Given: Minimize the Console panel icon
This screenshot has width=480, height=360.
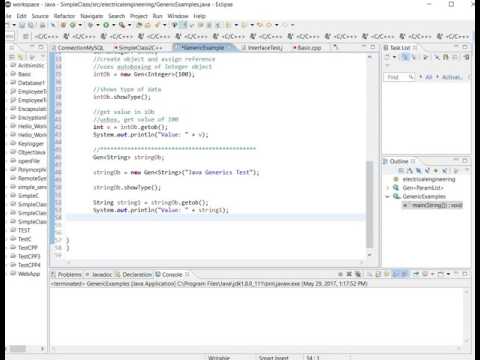Looking at the screenshot, I should 457,274.
